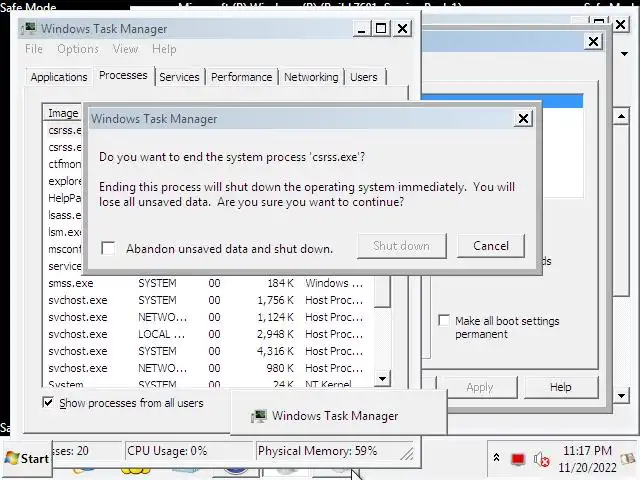The width and height of the screenshot is (640, 480).
Task: Click the Start button
Action: coord(27,458)
